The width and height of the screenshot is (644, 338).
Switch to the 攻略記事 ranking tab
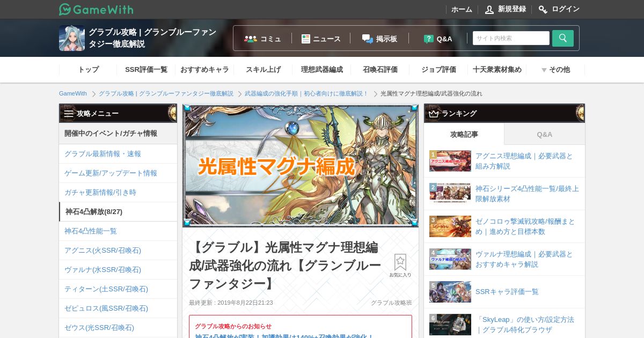[x=464, y=134]
